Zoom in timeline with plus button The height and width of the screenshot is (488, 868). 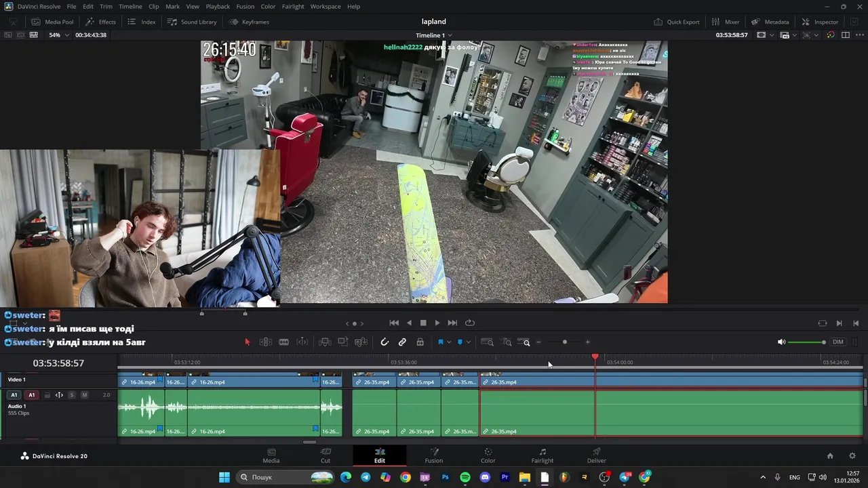(587, 342)
